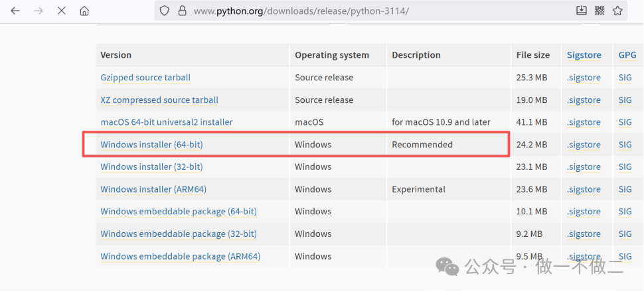Screen dimensions: 644x292
Task: Open .sigstore for the macOS installer
Action: coord(584,122)
